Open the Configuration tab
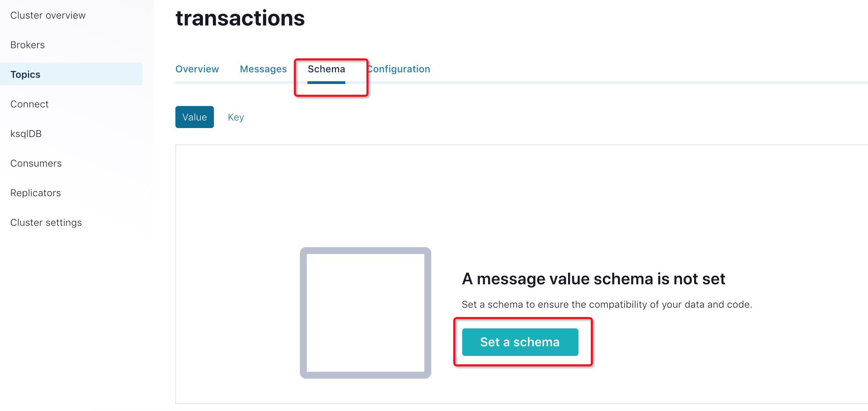 pyautogui.click(x=398, y=69)
